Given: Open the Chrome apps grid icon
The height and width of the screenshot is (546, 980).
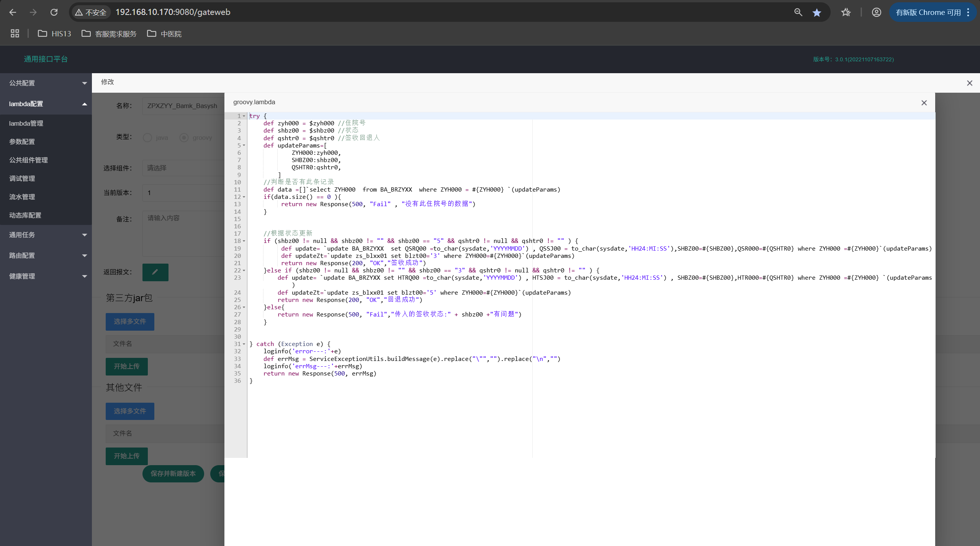Looking at the screenshot, I should point(15,34).
